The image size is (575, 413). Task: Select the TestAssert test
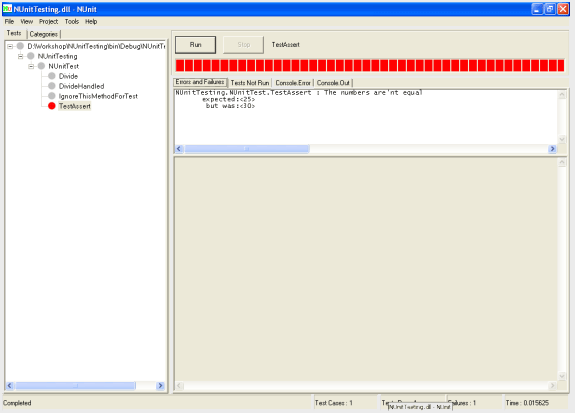click(x=75, y=106)
